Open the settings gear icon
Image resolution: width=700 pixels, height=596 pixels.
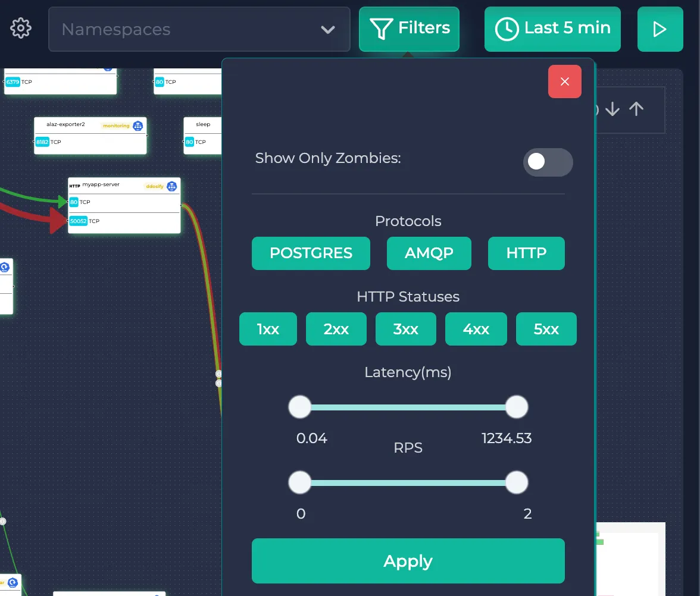(x=20, y=29)
